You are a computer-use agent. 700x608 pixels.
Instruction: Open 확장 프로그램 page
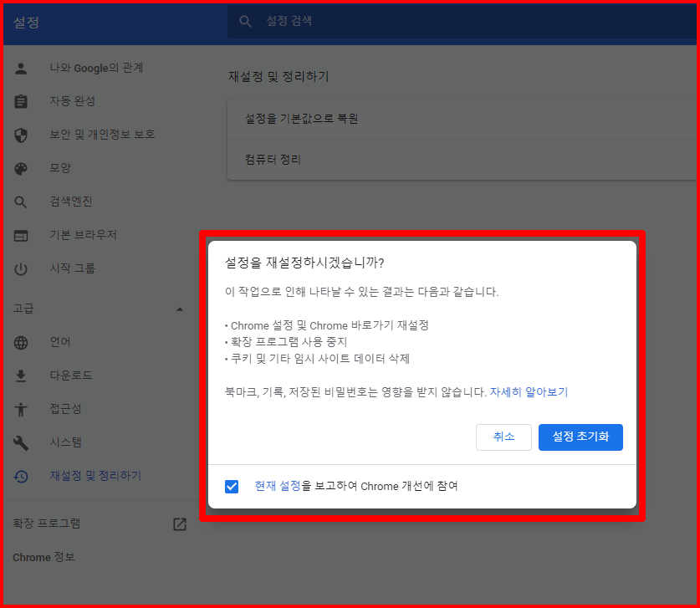[47, 524]
